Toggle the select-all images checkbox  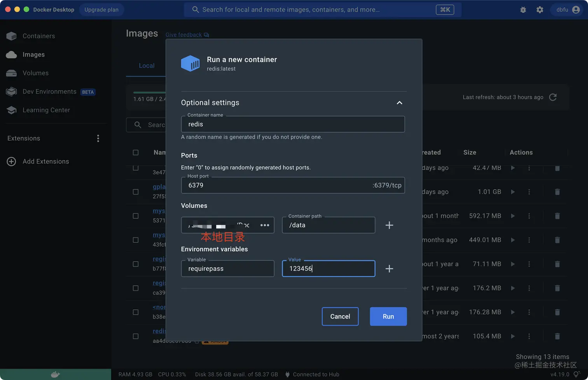pyautogui.click(x=136, y=152)
